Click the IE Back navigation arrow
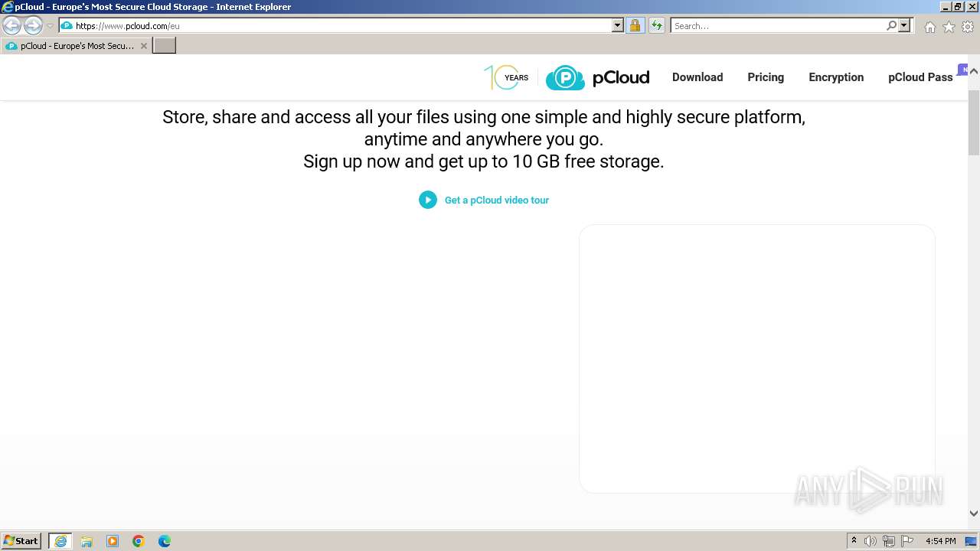The image size is (980, 551). (x=12, y=26)
